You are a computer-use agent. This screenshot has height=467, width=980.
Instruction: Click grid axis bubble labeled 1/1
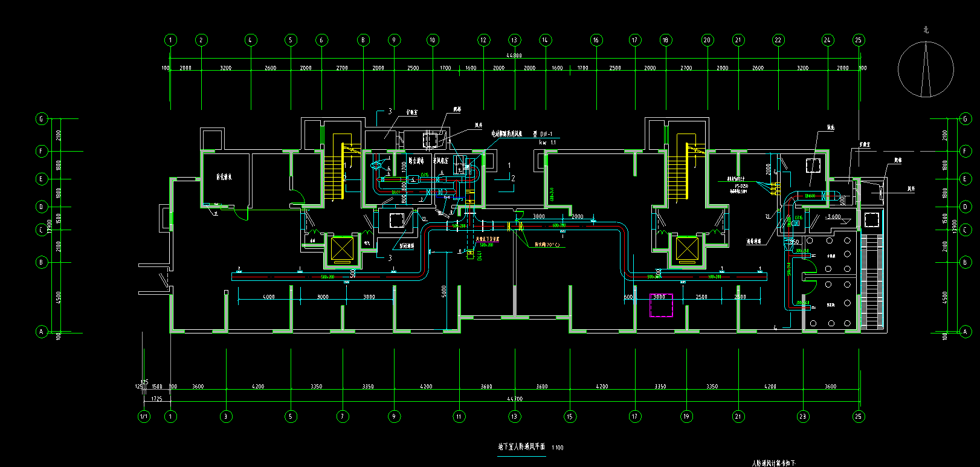pos(144,416)
